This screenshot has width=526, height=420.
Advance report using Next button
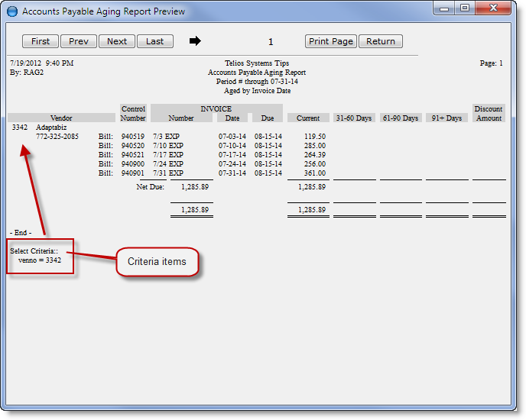click(x=117, y=41)
